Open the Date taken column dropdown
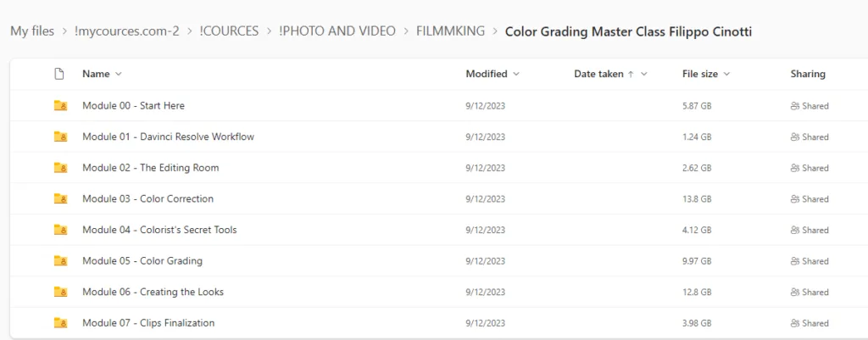Screen dimensions: 868x340 (x=643, y=74)
